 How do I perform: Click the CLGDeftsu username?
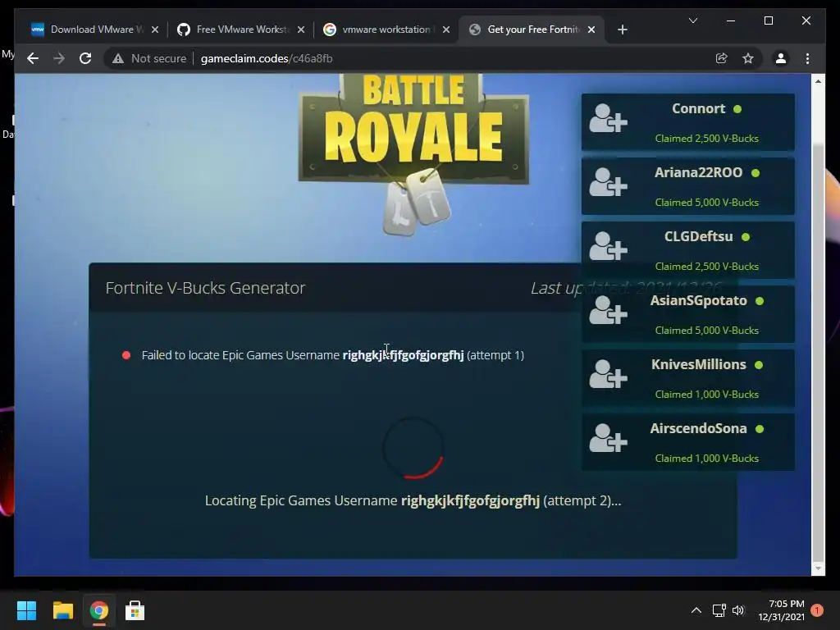pyautogui.click(x=699, y=236)
